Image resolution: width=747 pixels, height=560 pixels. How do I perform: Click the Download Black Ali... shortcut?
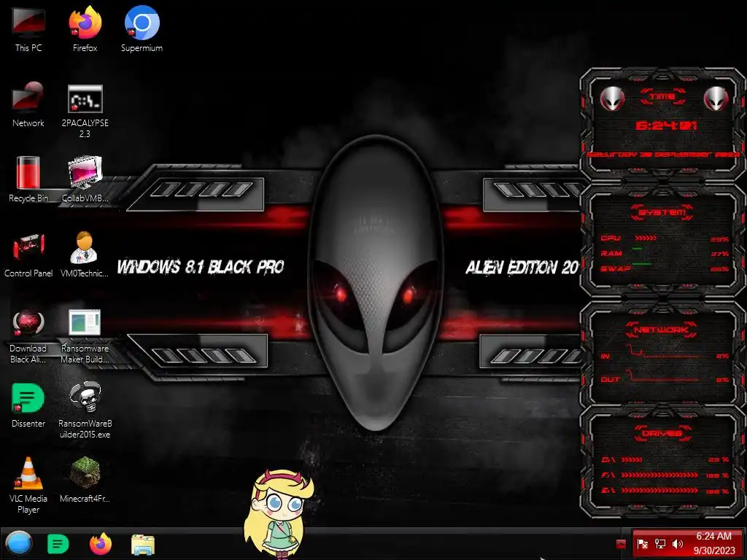click(28, 335)
